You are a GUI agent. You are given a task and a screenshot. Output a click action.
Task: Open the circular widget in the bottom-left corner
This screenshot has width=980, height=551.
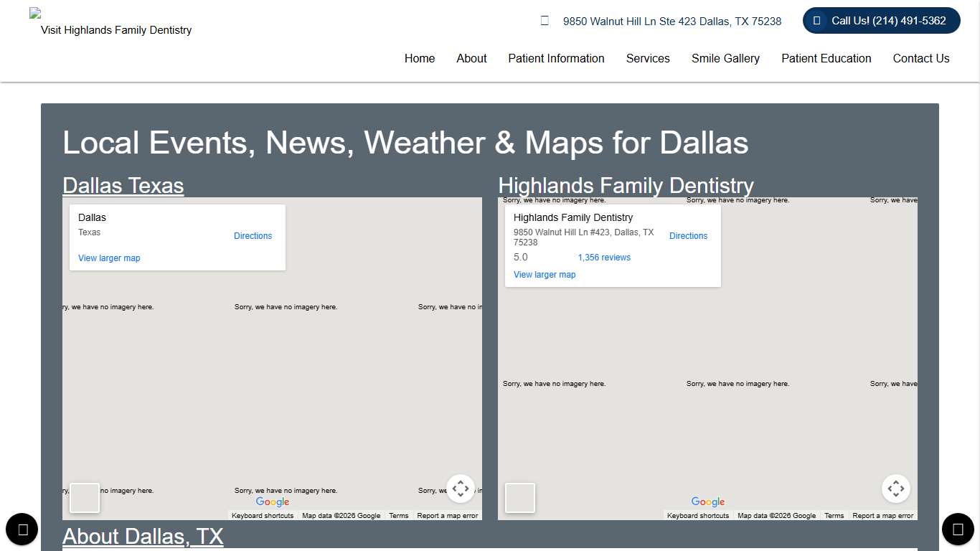22,529
